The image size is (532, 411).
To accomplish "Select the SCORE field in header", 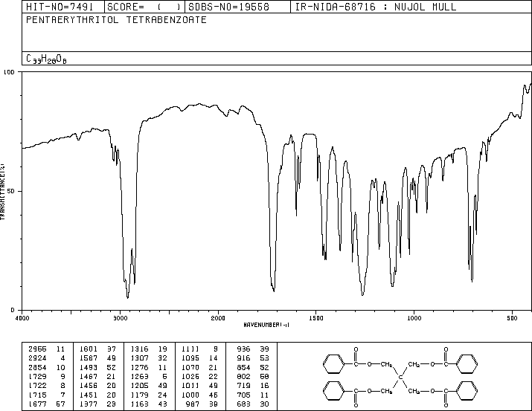I will [144, 7].
